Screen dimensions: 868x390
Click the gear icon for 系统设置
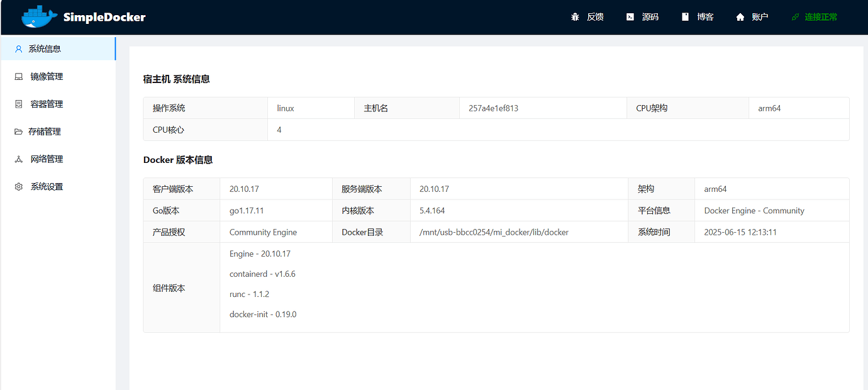(19, 187)
